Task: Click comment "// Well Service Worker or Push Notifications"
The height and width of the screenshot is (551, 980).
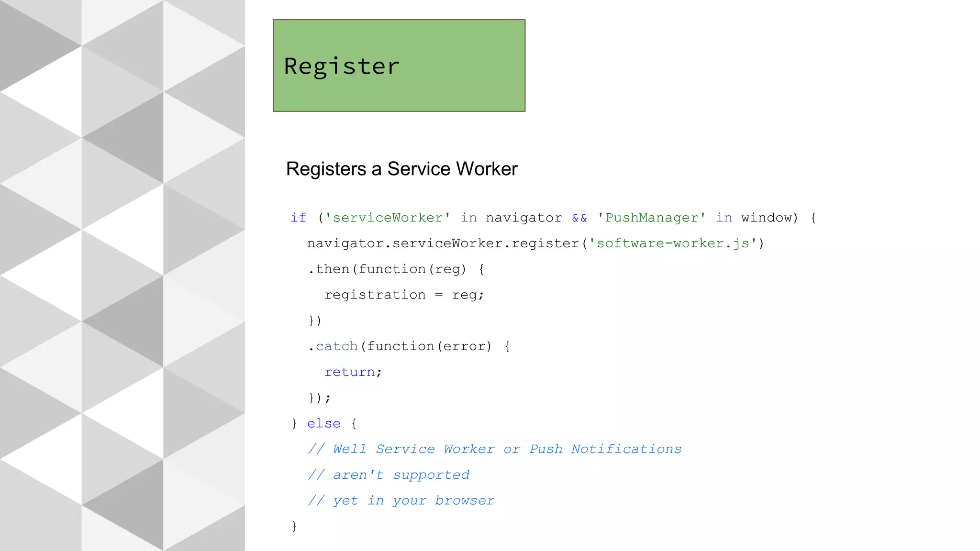Action: pos(495,449)
